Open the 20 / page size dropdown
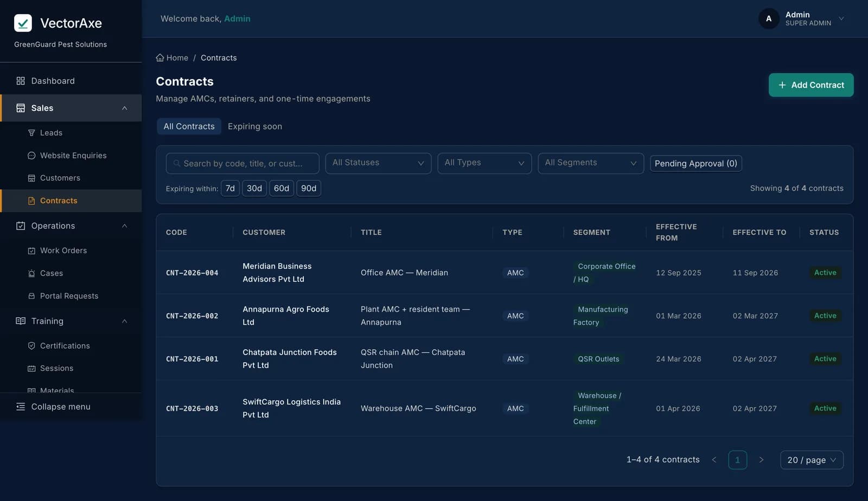The width and height of the screenshot is (868, 501). (812, 460)
